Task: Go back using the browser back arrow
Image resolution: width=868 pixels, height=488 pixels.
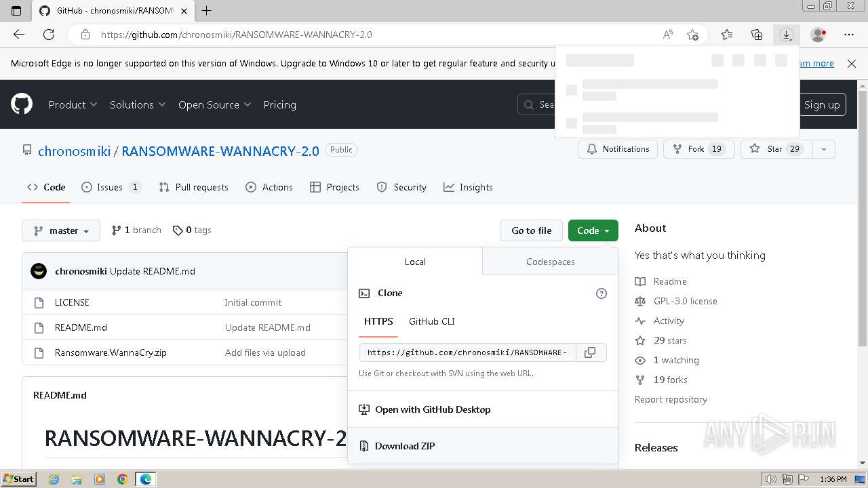Action: tap(19, 35)
